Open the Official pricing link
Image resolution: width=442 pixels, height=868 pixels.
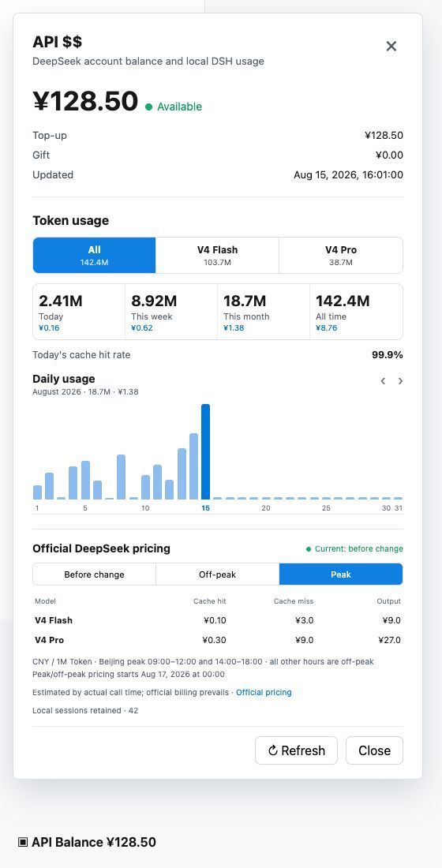click(x=264, y=693)
